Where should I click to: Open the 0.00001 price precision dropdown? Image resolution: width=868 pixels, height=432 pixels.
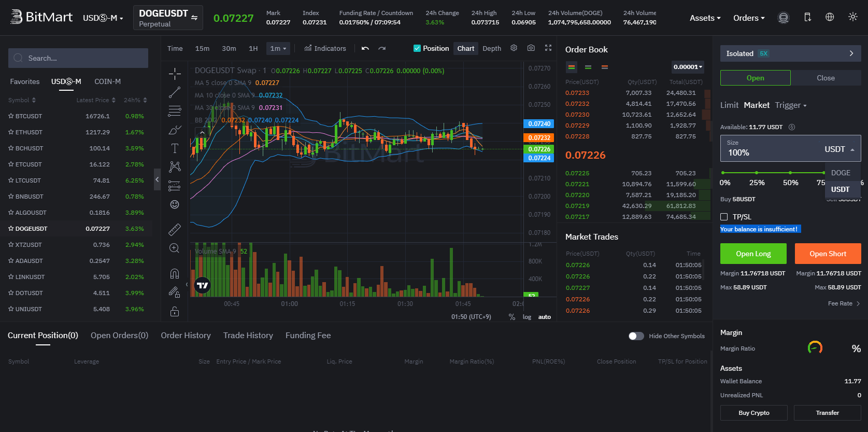point(688,67)
